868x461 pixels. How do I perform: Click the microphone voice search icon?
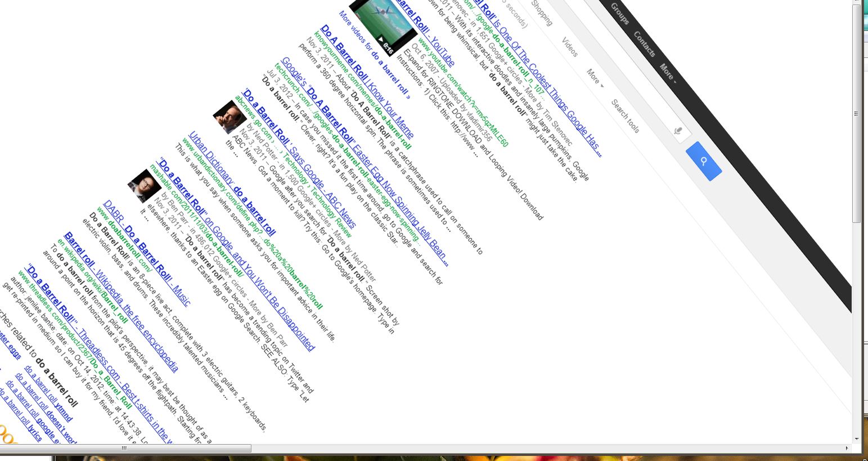pos(678,131)
